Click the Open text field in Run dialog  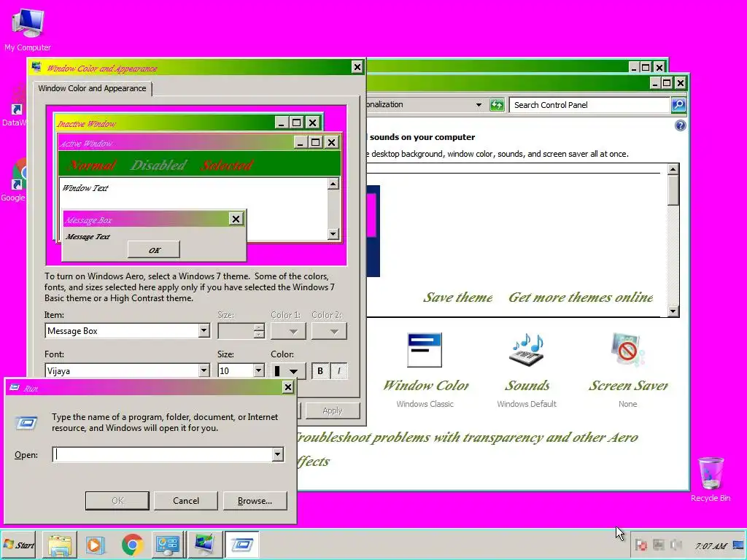coord(162,454)
